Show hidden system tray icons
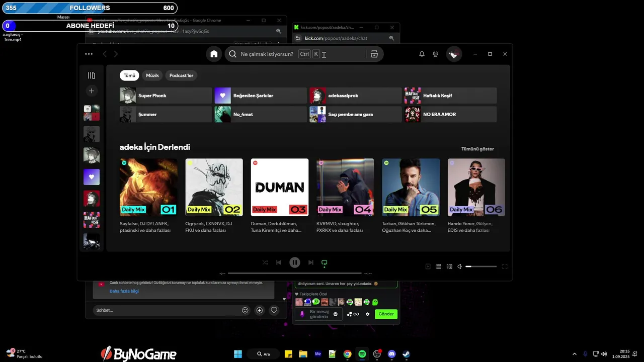644x362 pixels. (x=575, y=354)
